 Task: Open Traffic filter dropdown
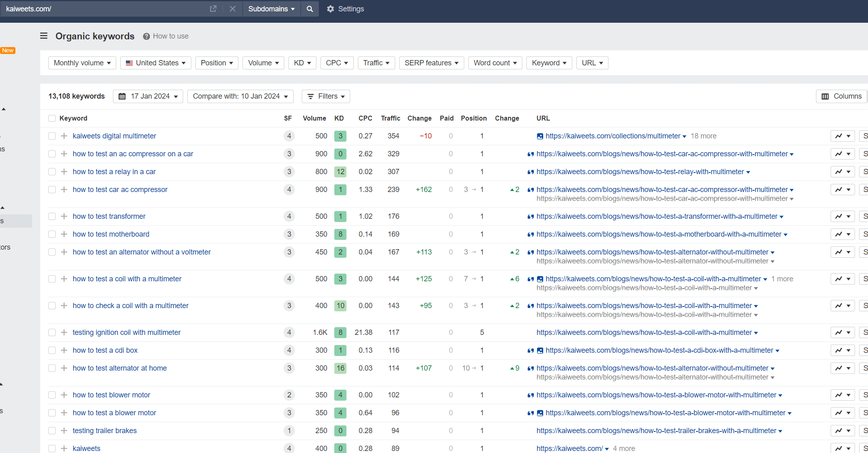click(376, 63)
